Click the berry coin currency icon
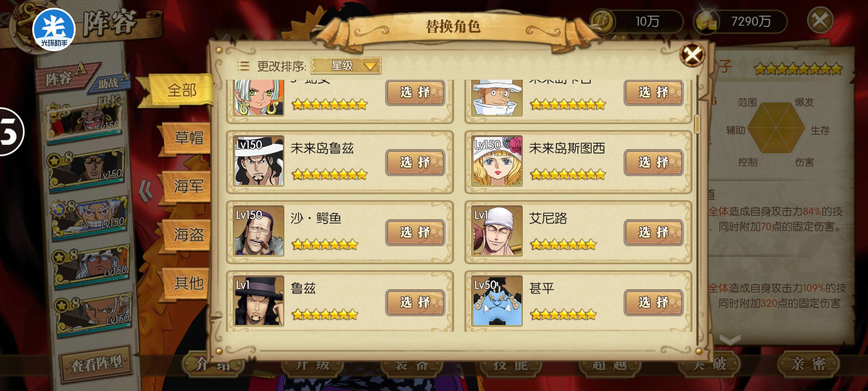Screen dimensions: 868x391 point(602,21)
